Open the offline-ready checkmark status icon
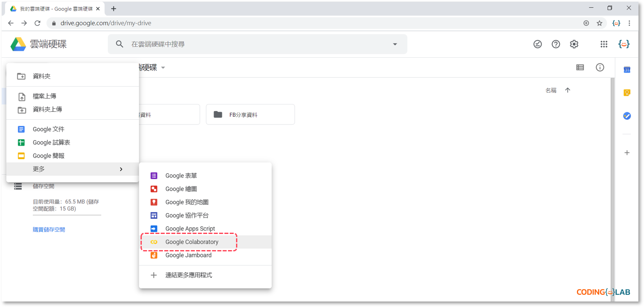The image size is (644, 307). pos(537,44)
